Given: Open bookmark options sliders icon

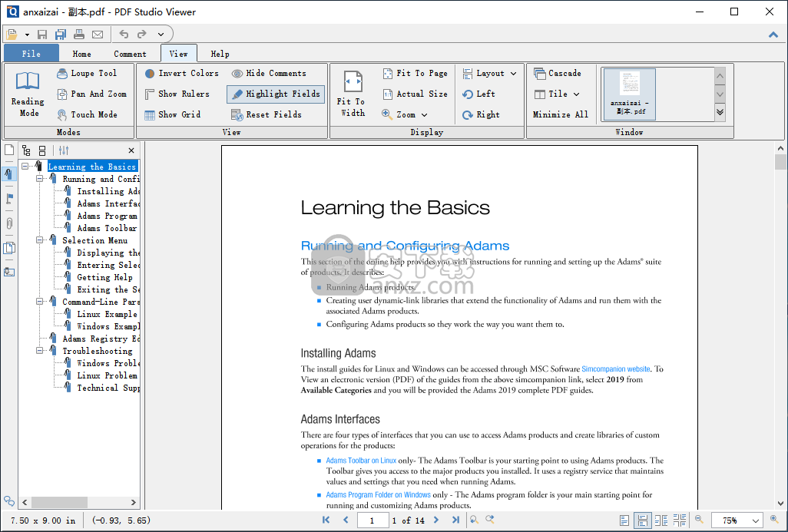Looking at the screenshot, I should 64,150.
